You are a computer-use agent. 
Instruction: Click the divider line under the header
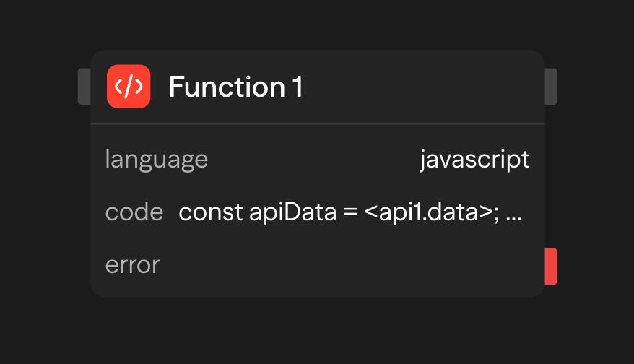[318, 123]
